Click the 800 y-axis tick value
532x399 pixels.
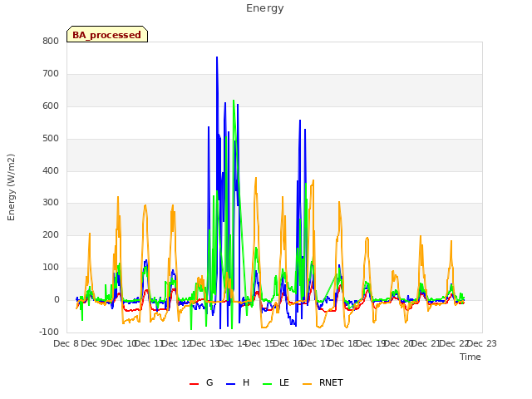pos(51,41)
